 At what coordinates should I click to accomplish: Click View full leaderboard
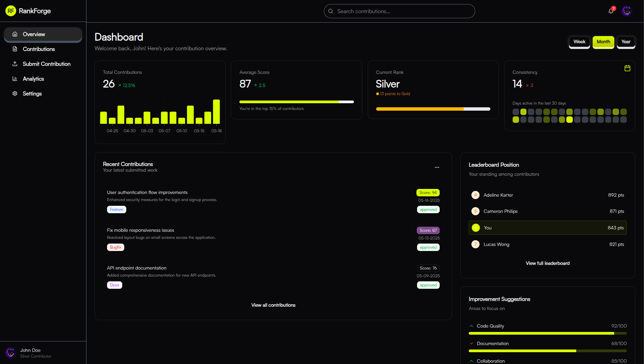(547, 263)
